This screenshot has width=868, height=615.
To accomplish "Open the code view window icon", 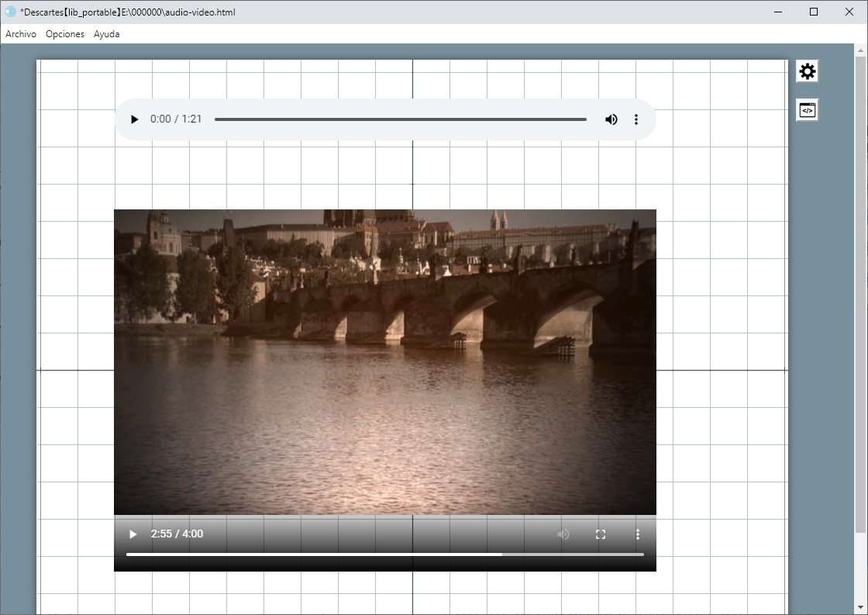I will point(808,110).
